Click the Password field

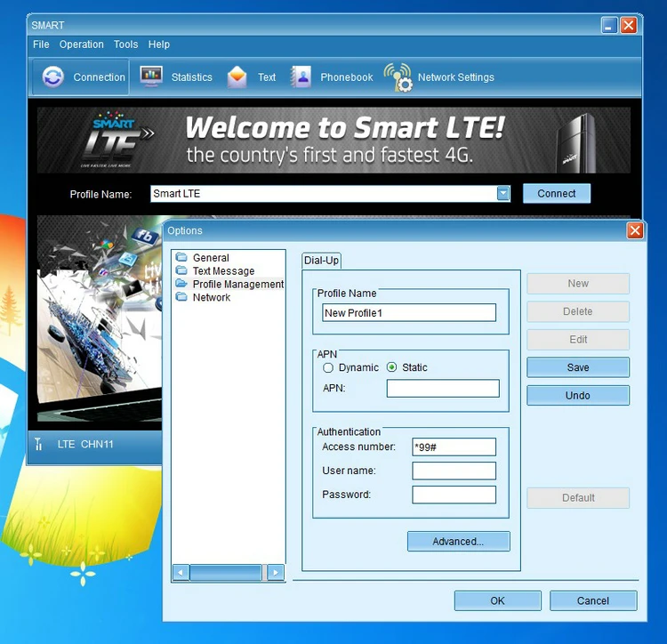tap(454, 495)
